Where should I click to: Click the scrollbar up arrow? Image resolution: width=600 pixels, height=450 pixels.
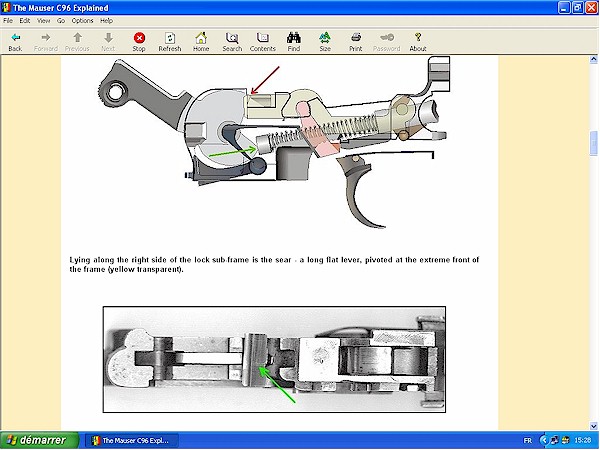[x=593, y=59]
